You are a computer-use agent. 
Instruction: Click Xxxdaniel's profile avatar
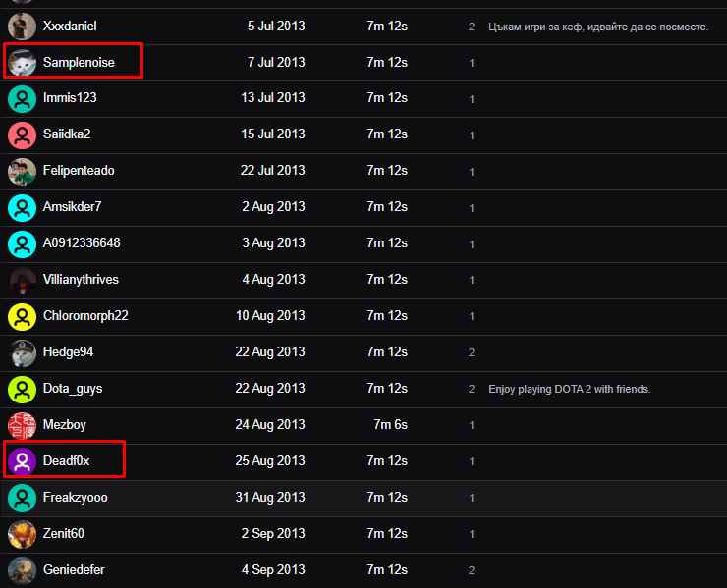click(x=22, y=27)
